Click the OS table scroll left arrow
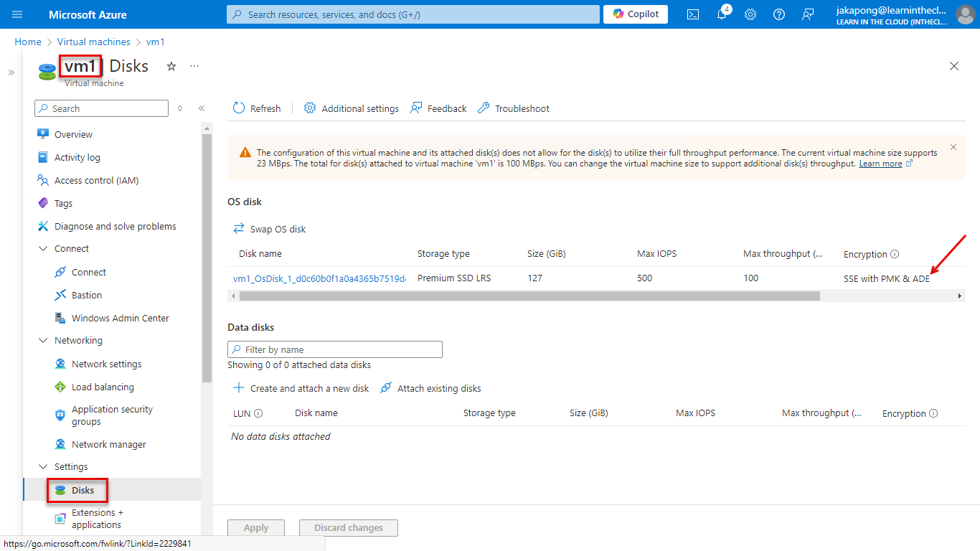Image resolution: width=980 pixels, height=551 pixels. click(x=232, y=296)
